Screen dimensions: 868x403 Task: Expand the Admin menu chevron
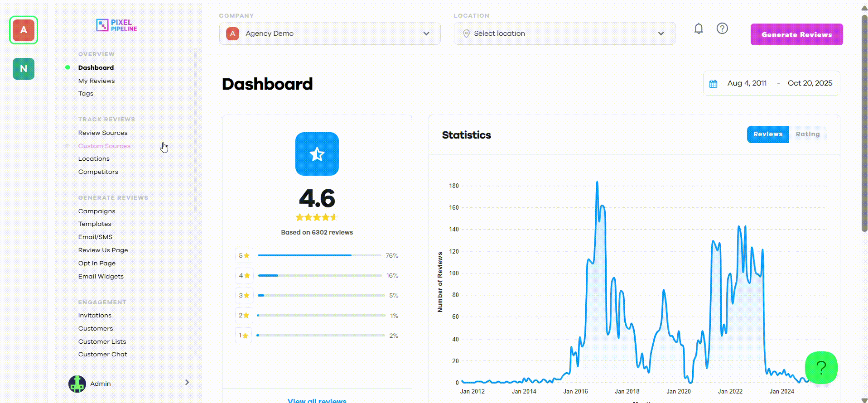[x=187, y=383]
